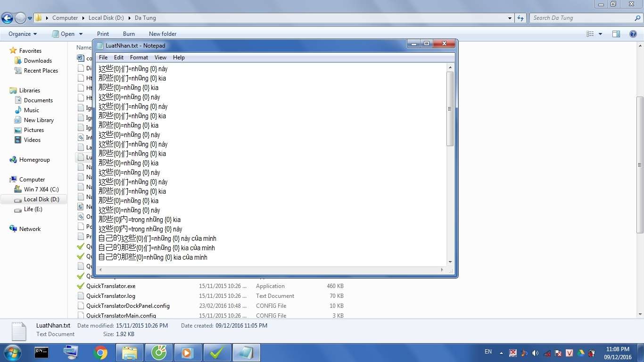
Task: Open Notepad's Edit menu
Action: pyautogui.click(x=119, y=58)
